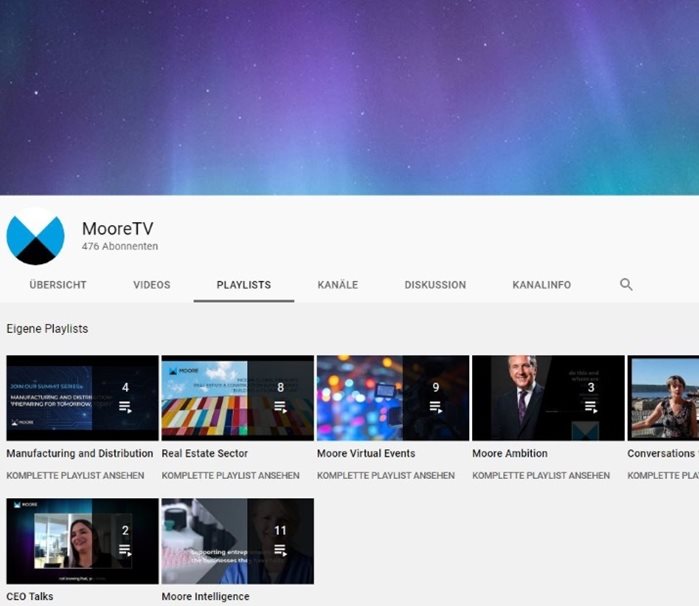Open Real Estate Sector playlist title
This screenshot has height=606, width=699.
click(x=205, y=453)
